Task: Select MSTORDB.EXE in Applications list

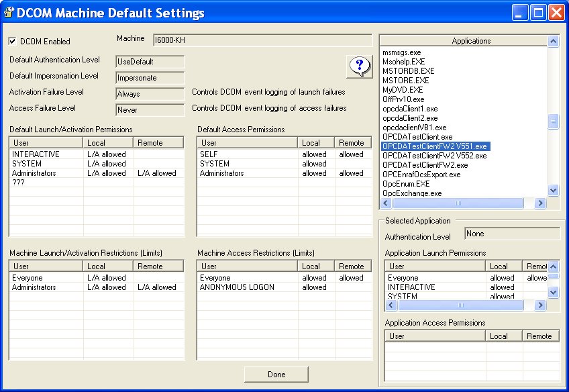Action: coord(408,71)
